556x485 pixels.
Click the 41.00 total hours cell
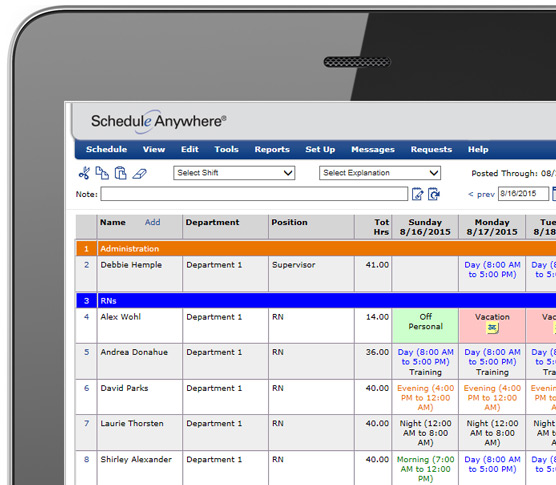coord(373,274)
